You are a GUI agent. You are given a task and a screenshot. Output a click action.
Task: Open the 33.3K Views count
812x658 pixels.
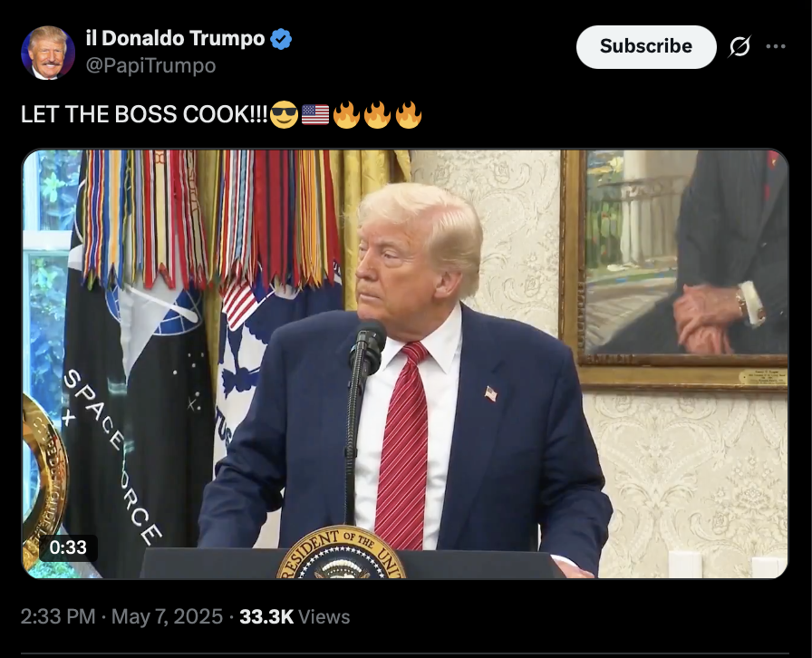click(x=295, y=616)
